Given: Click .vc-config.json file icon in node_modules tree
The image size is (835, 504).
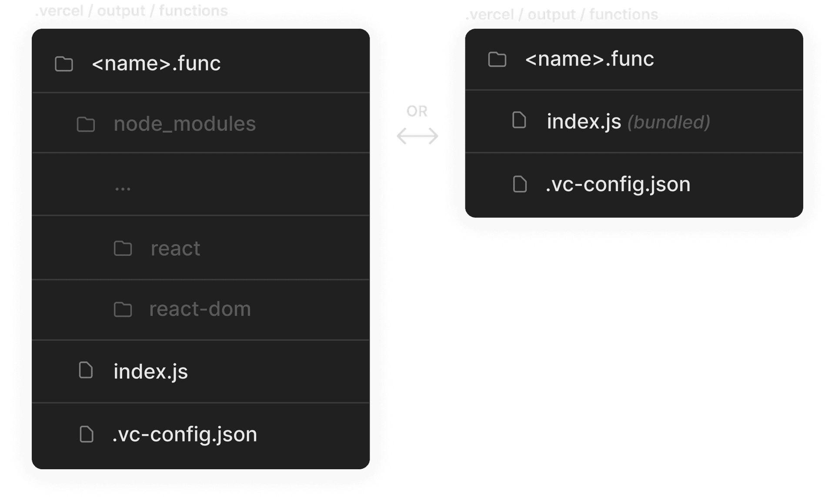Looking at the screenshot, I should (86, 434).
